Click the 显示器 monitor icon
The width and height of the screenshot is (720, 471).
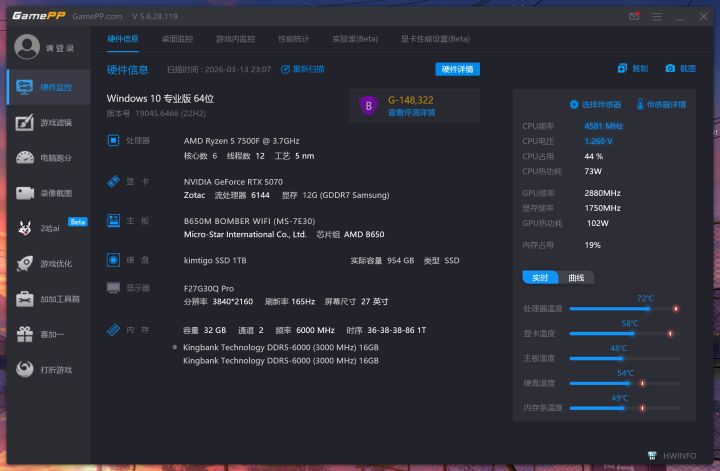point(113,288)
